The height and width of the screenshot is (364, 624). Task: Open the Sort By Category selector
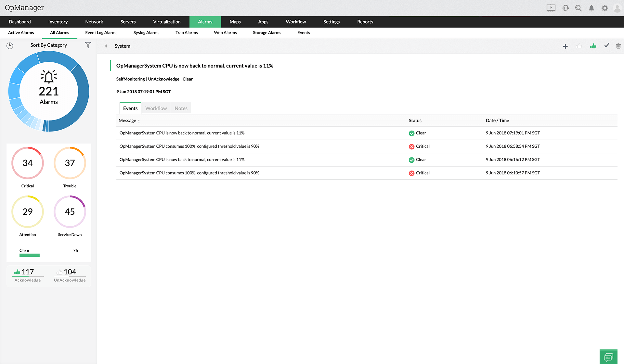pos(49,45)
